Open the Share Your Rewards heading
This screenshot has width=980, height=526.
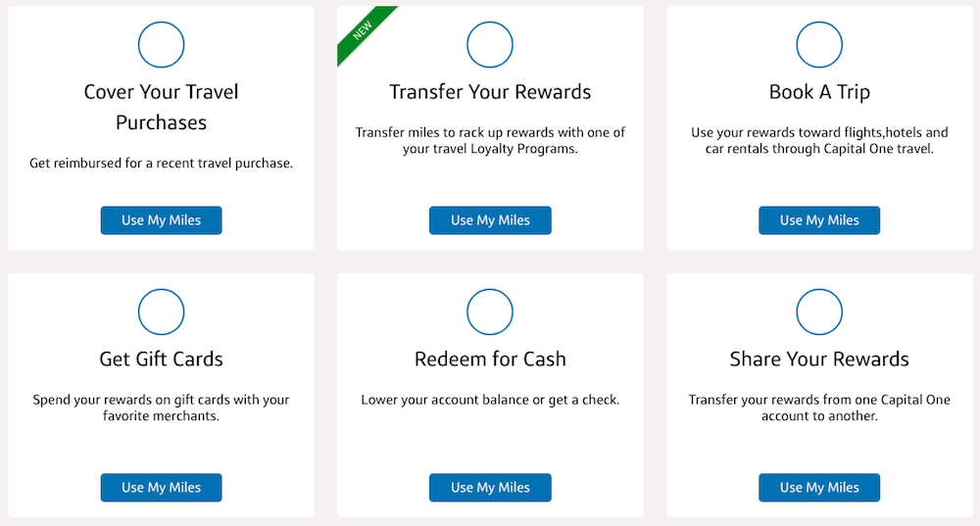819,359
